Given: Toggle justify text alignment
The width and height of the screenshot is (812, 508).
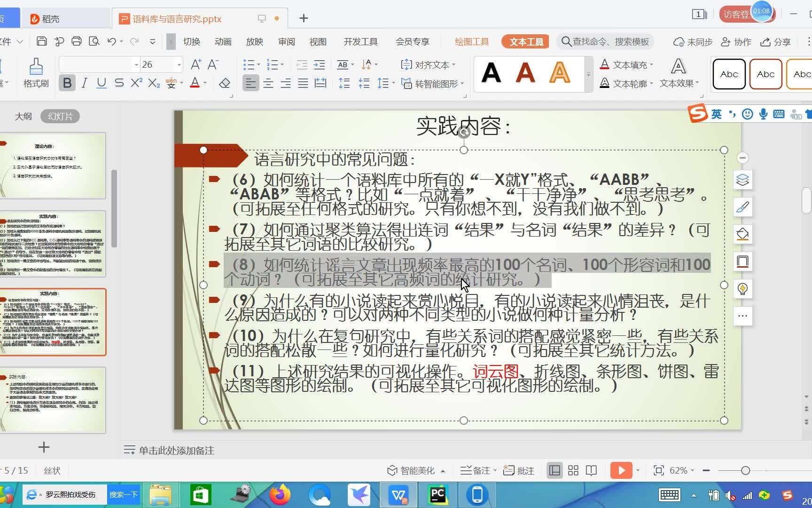Looking at the screenshot, I should pos(303,83).
